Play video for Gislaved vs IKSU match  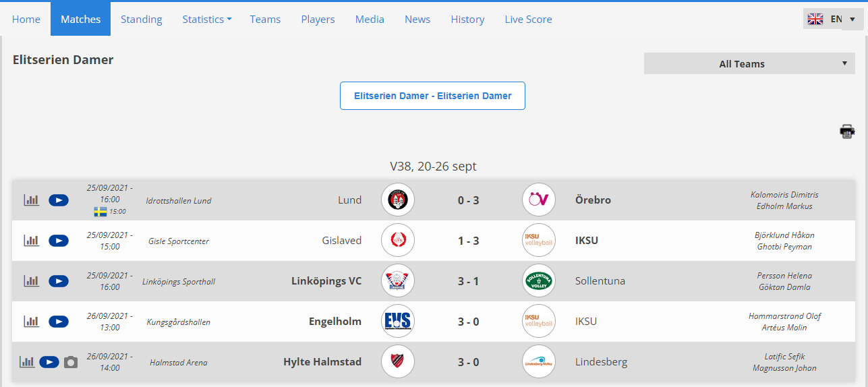(x=59, y=240)
